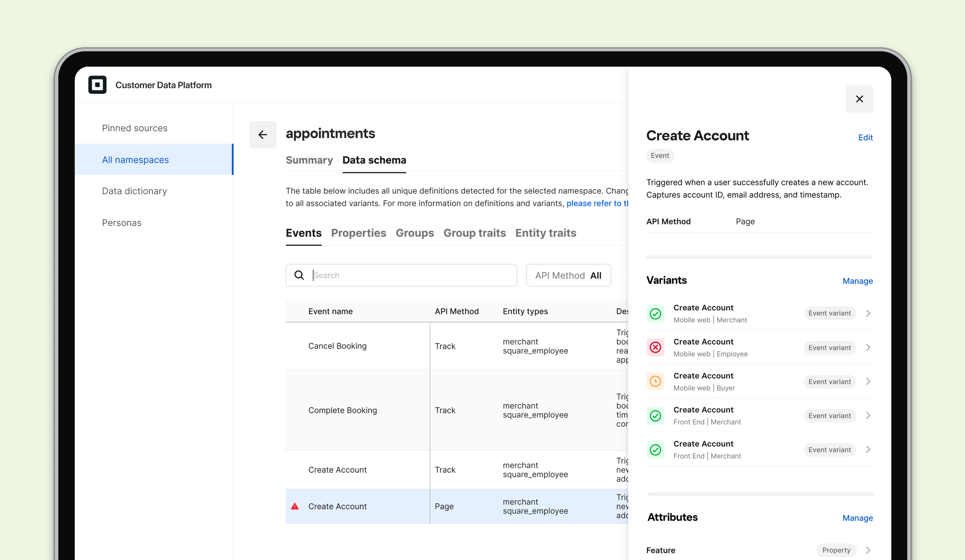Expand the Feature property chevron
This screenshot has width=965, height=560.
868,550
